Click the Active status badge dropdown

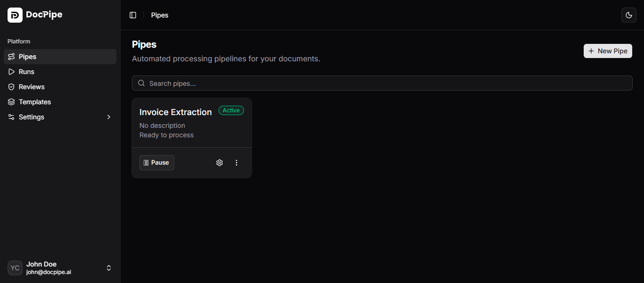[x=231, y=110]
